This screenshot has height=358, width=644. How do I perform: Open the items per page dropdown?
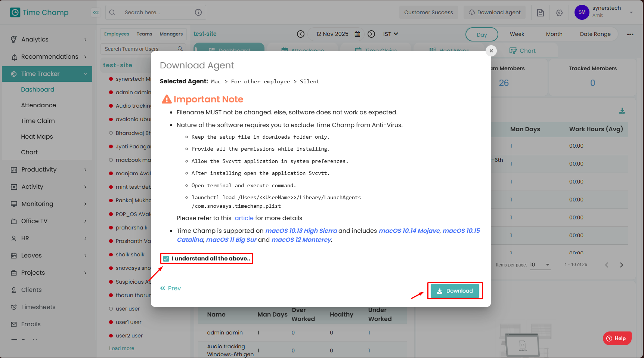coord(540,265)
